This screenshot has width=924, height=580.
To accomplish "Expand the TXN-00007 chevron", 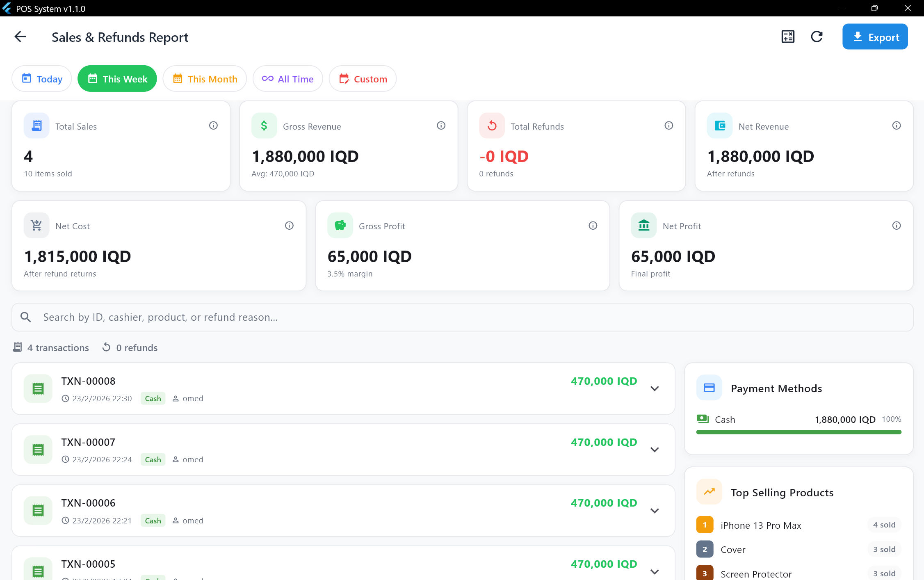I will (x=655, y=450).
